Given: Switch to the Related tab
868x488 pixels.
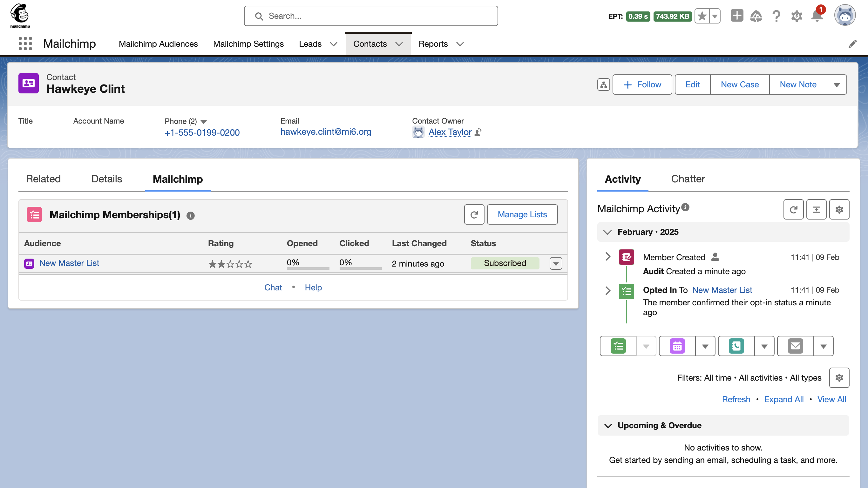Looking at the screenshot, I should pos(43,179).
